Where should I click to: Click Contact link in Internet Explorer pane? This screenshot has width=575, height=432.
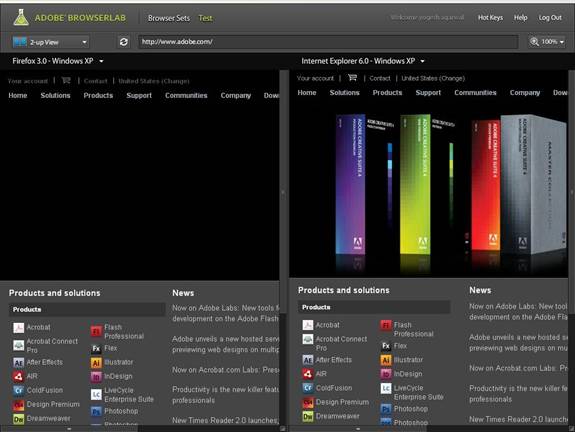coord(380,78)
